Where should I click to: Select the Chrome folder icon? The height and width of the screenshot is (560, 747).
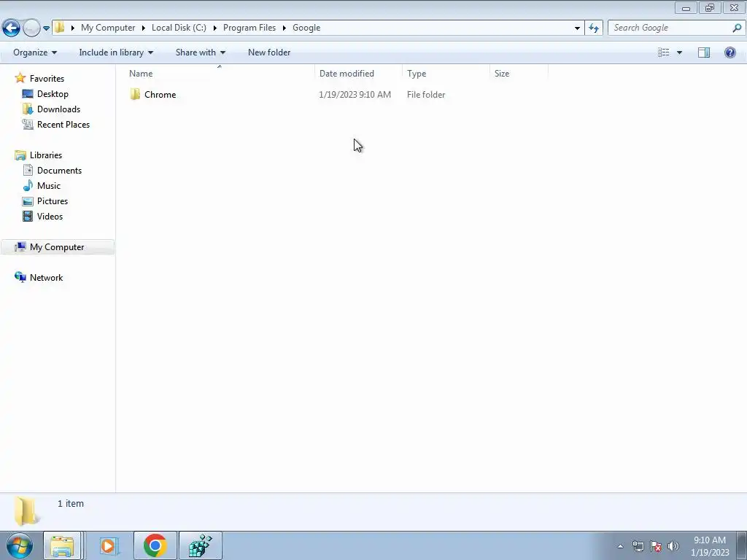pyautogui.click(x=135, y=94)
